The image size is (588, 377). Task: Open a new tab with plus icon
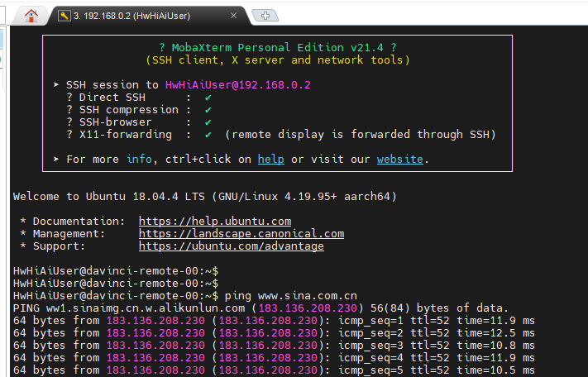coord(265,16)
